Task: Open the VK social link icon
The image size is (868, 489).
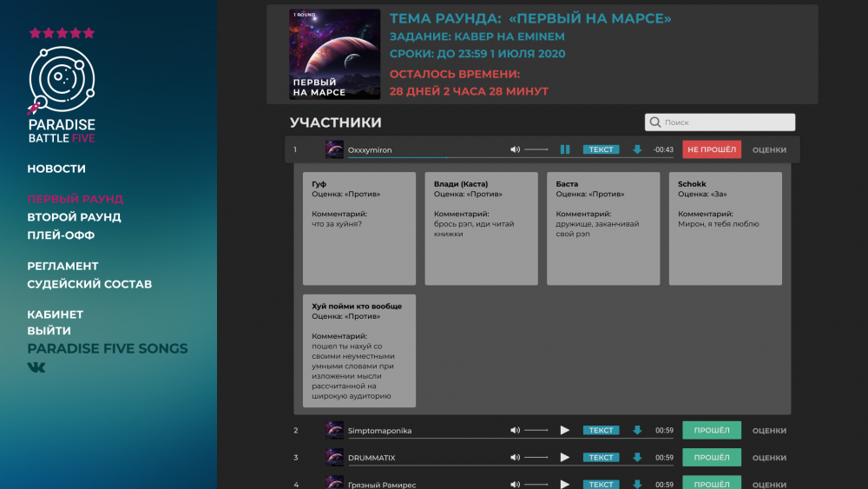Action: [x=36, y=367]
